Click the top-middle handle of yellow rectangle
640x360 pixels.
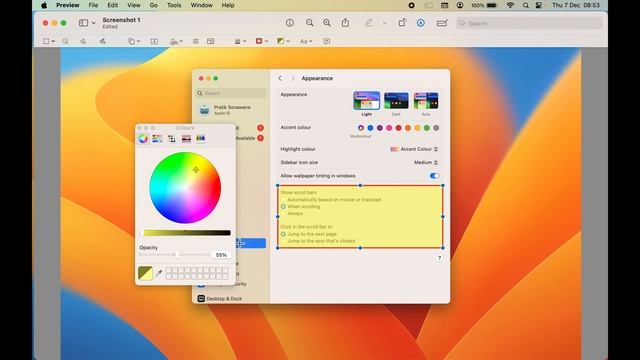pos(360,185)
